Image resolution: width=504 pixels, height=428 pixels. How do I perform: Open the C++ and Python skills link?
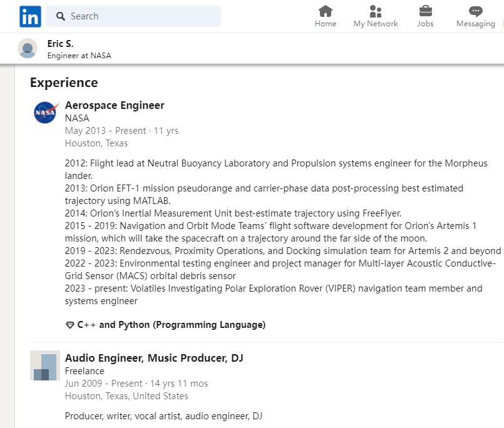[171, 325]
